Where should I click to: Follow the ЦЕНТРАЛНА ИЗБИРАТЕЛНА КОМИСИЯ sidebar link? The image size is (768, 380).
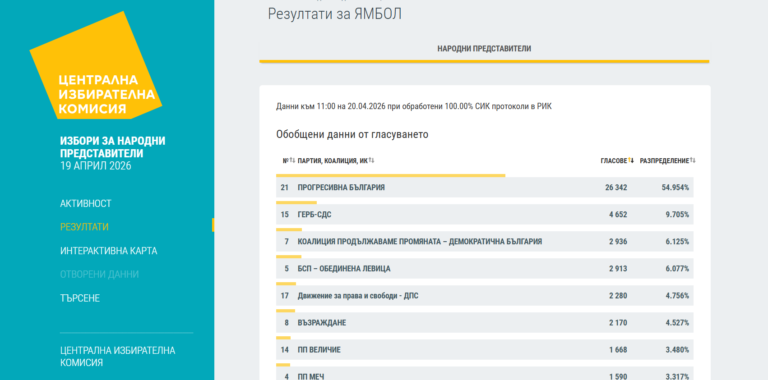[x=118, y=356]
